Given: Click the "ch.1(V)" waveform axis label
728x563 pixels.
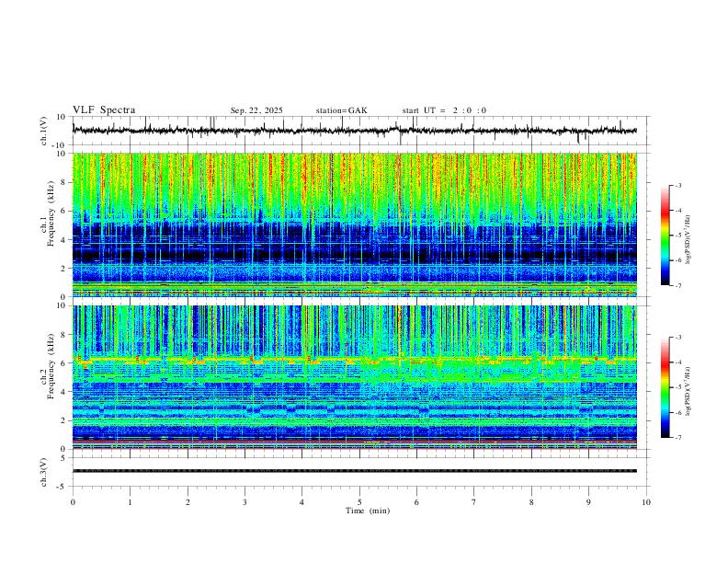Looking at the screenshot, I should [44, 131].
